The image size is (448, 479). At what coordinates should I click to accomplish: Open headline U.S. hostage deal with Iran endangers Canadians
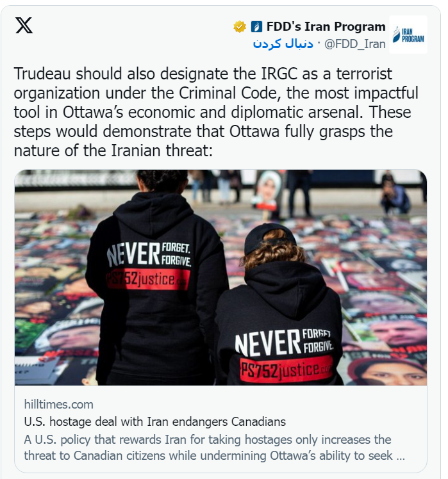(154, 422)
